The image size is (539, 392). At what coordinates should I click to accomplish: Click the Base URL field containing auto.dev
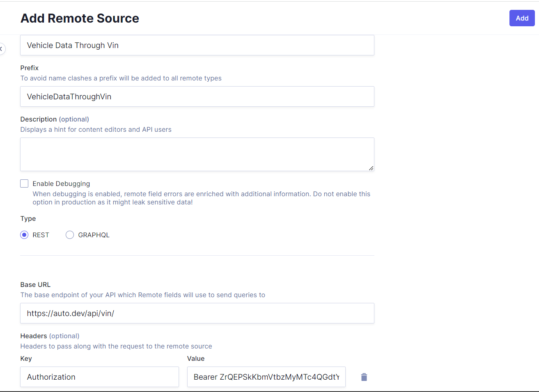point(197,313)
